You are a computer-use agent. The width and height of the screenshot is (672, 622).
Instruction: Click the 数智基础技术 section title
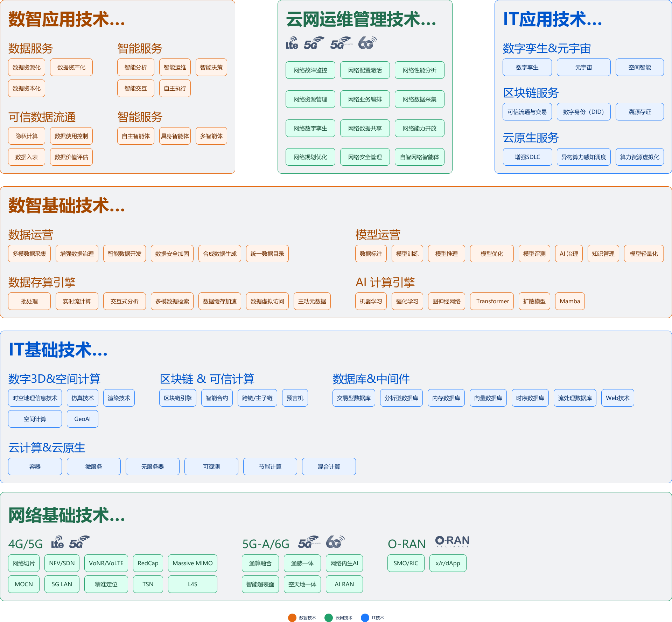point(66,206)
